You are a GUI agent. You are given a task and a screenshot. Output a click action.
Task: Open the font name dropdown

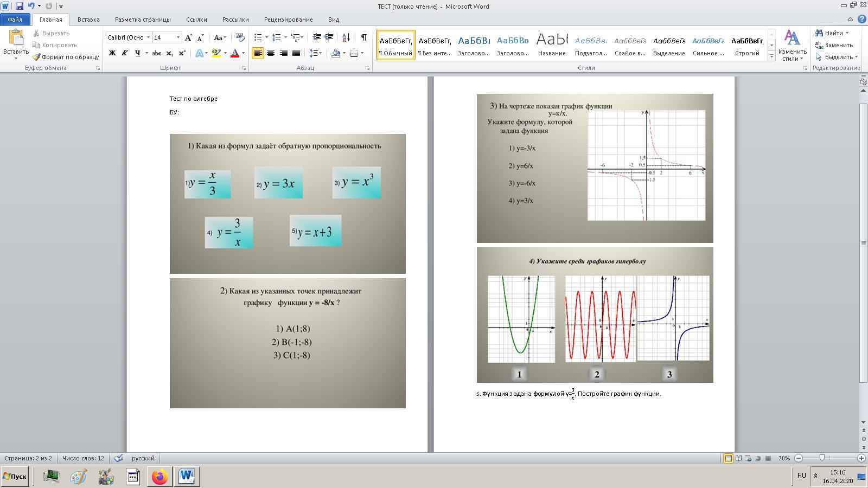(x=148, y=37)
